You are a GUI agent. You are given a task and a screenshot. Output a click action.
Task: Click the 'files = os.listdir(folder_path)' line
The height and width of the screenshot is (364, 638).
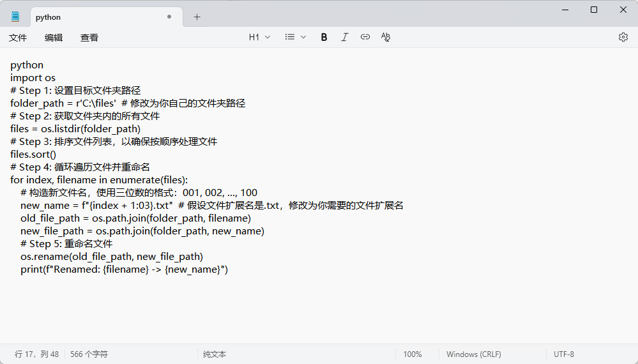(75, 129)
